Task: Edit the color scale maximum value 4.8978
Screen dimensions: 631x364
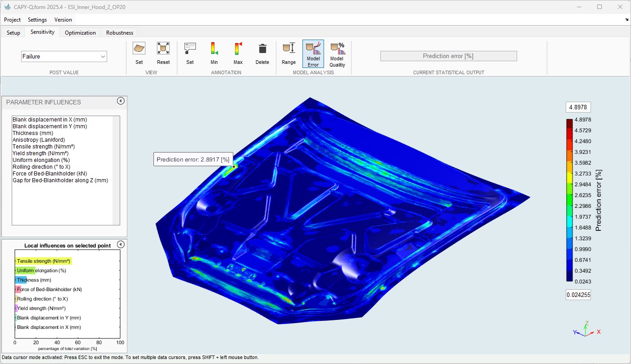Action: click(x=578, y=107)
